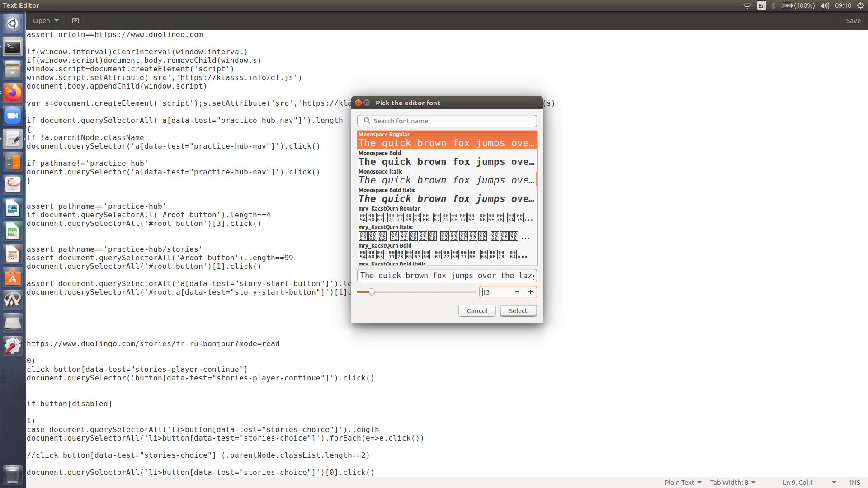Viewport: 868px width, 488px height.
Task: Open the Plain Text language dropdown
Action: pyautogui.click(x=682, y=482)
